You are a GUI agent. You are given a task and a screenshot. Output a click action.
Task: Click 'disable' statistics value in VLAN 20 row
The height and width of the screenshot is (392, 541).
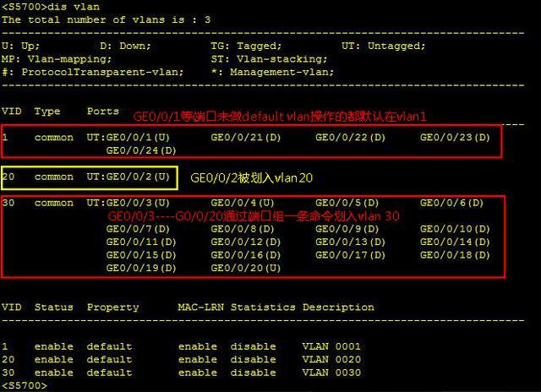[x=254, y=360]
